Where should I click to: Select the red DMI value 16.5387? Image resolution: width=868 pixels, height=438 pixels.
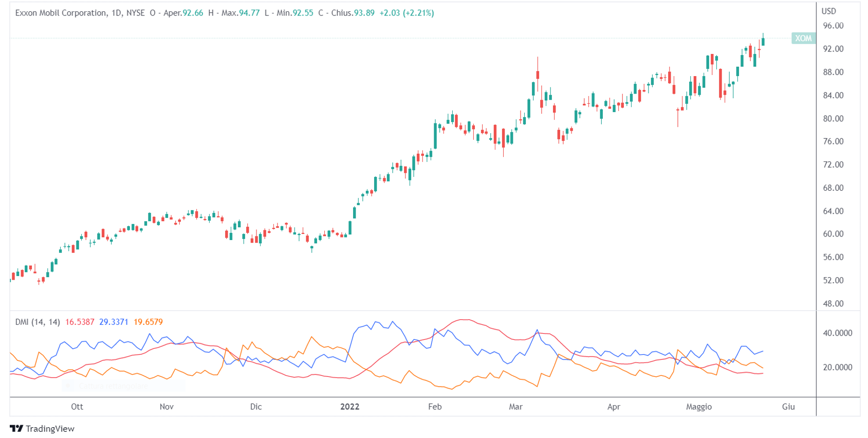[x=80, y=322]
